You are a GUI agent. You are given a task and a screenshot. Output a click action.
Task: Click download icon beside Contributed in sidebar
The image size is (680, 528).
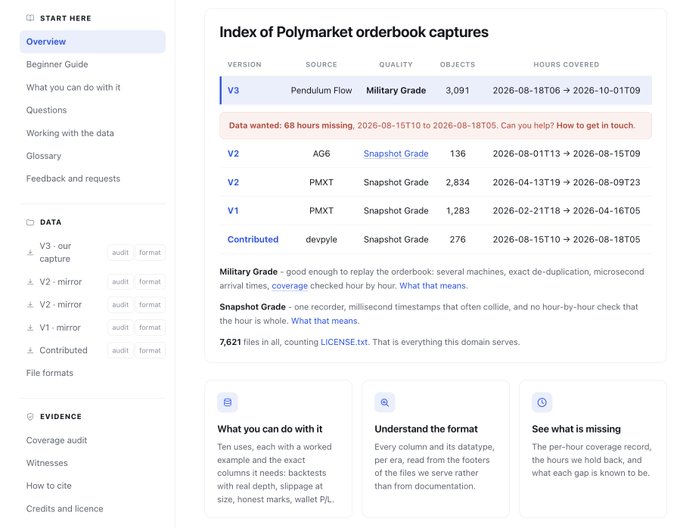30,350
